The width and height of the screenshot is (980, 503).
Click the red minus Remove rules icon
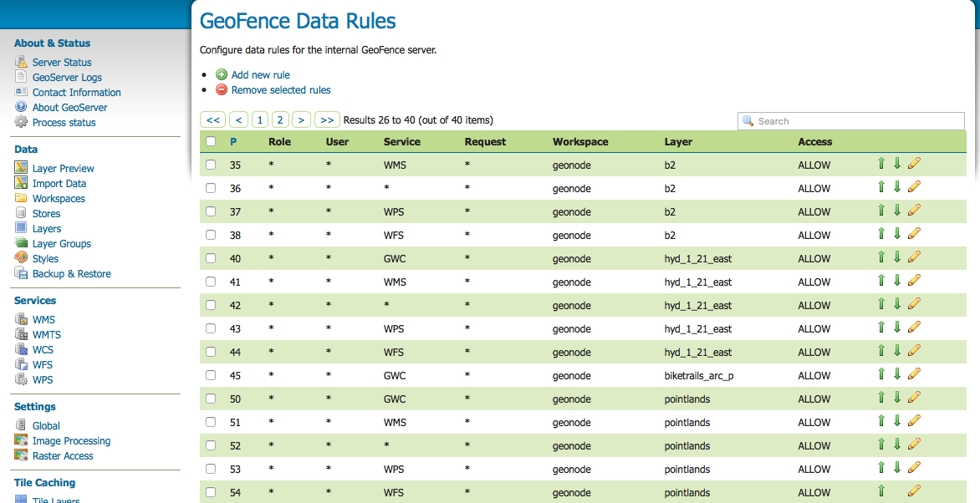pyautogui.click(x=222, y=89)
